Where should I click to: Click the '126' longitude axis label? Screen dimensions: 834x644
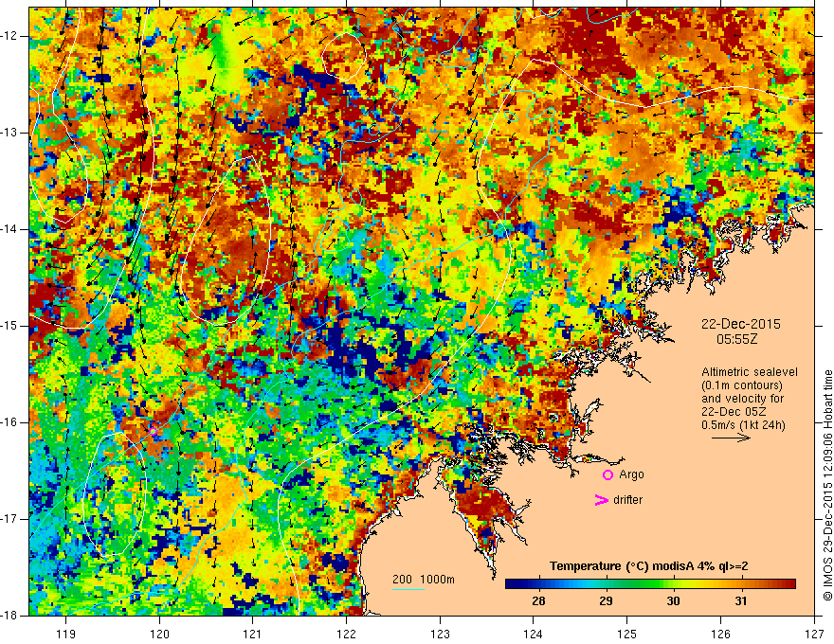720,634
